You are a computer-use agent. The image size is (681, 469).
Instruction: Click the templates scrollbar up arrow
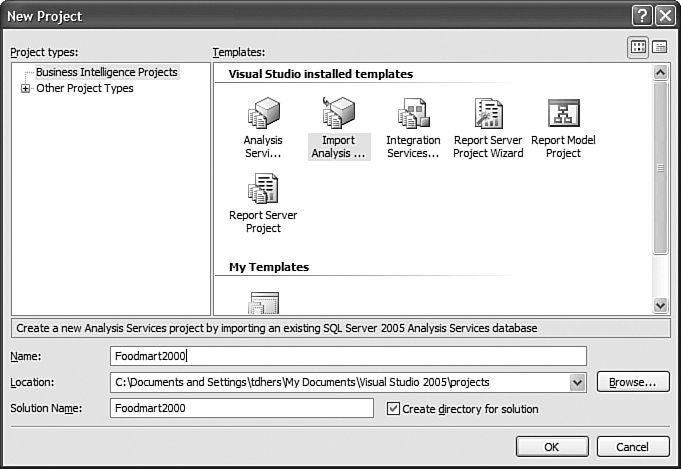[x=660, y=72]
